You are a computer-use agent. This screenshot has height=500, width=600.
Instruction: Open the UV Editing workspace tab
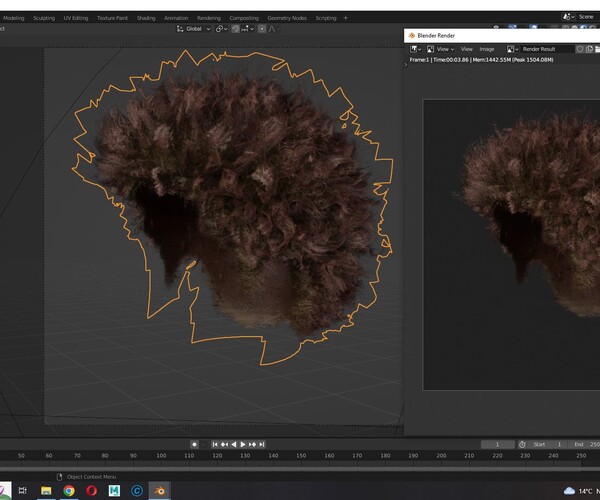point(76,18)
